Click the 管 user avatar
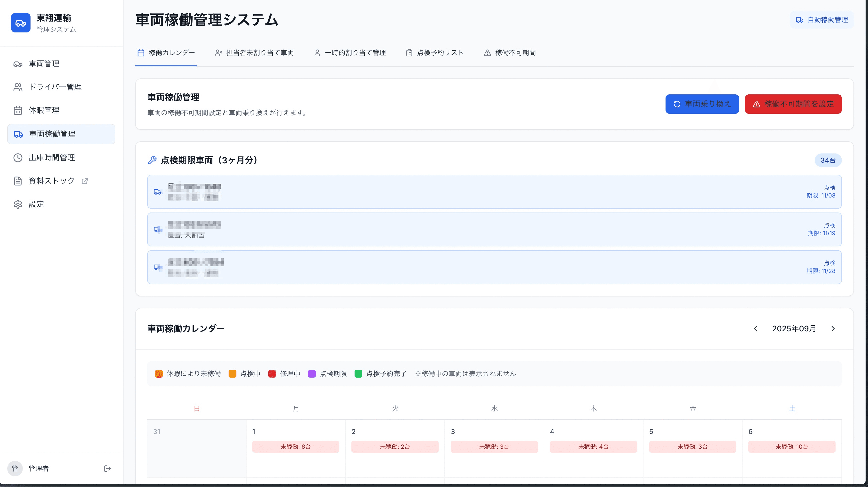This screenshot has height=487, width=868. 15,468
